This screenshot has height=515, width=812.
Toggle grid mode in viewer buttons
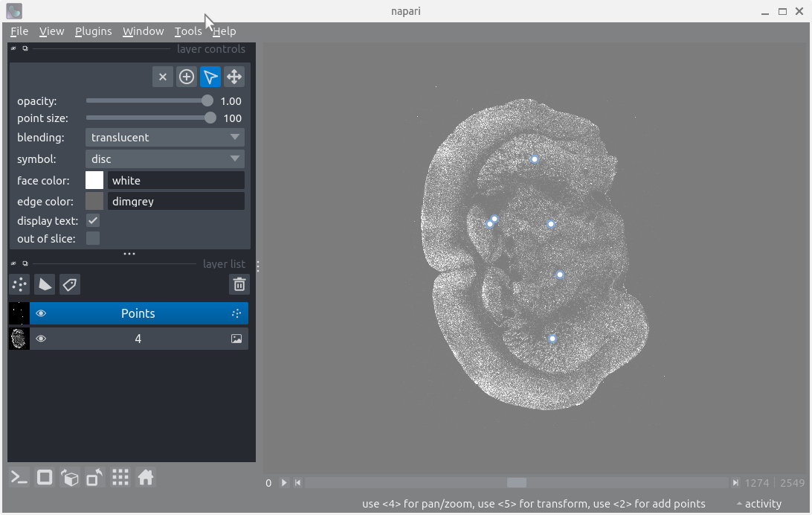click(120, 478)
